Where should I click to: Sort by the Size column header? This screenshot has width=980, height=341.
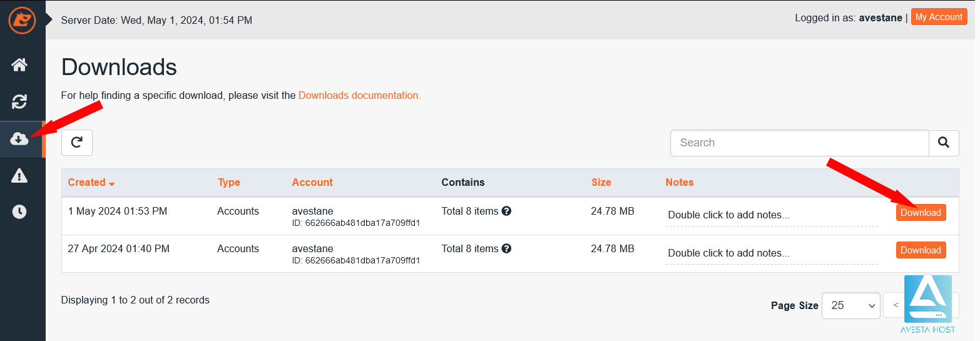pos(601,183)
